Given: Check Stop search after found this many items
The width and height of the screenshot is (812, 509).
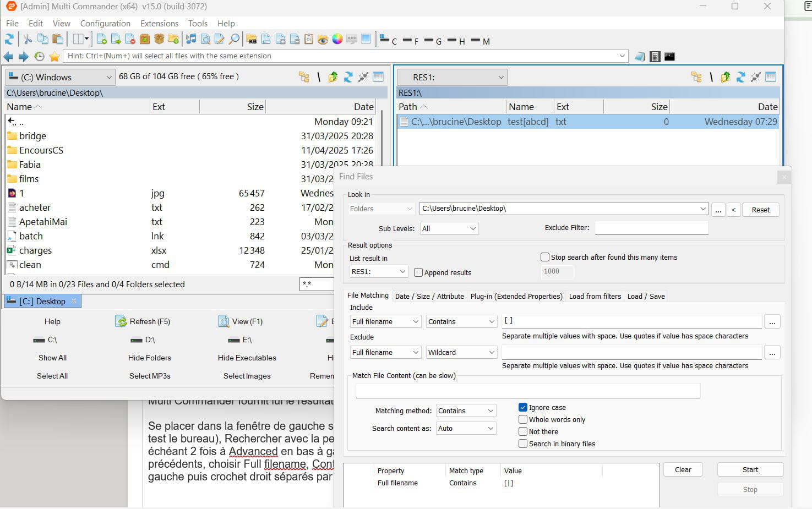Looking at the screenshot, I should coord(545,257).
